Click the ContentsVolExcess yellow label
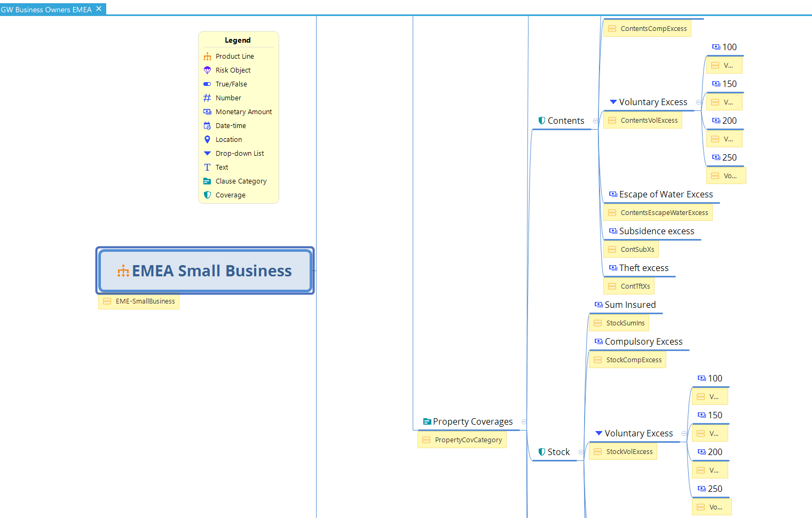 click(x=649, y=121)
